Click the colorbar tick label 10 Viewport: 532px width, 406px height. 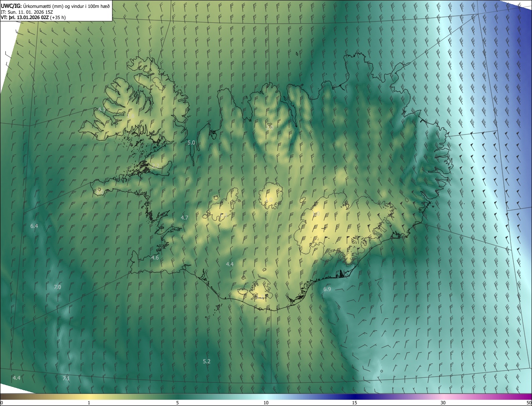pos(266,403)
